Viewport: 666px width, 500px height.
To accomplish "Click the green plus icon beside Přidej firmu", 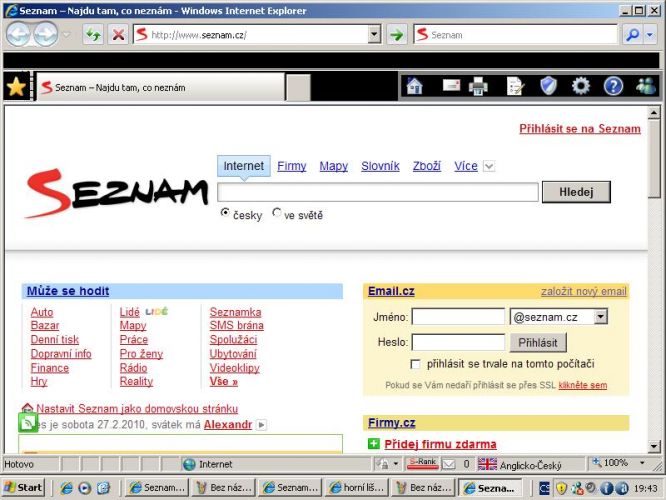I will (373, 444).
